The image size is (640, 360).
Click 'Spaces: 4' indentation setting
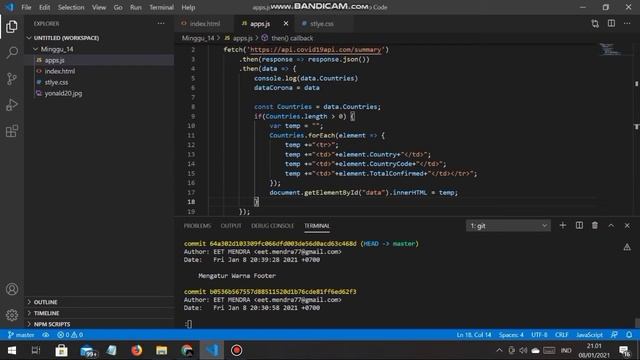point(511,335)
